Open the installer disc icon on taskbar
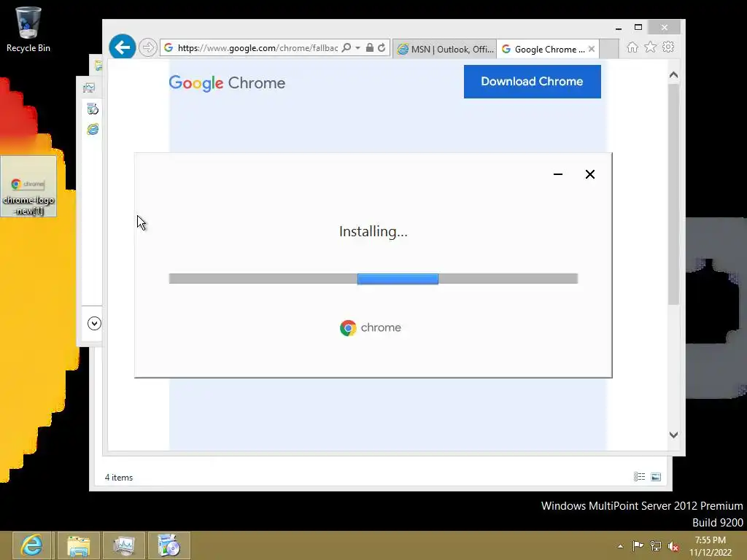Image resolution: width=747 pixels, height=560 pixels. click(x=169, y=545)
